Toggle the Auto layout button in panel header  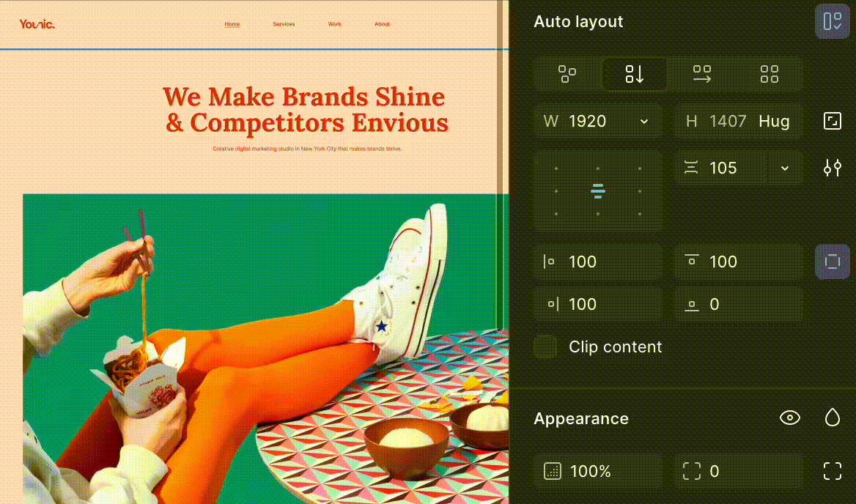pyautogui.click(x=832, y=21)
